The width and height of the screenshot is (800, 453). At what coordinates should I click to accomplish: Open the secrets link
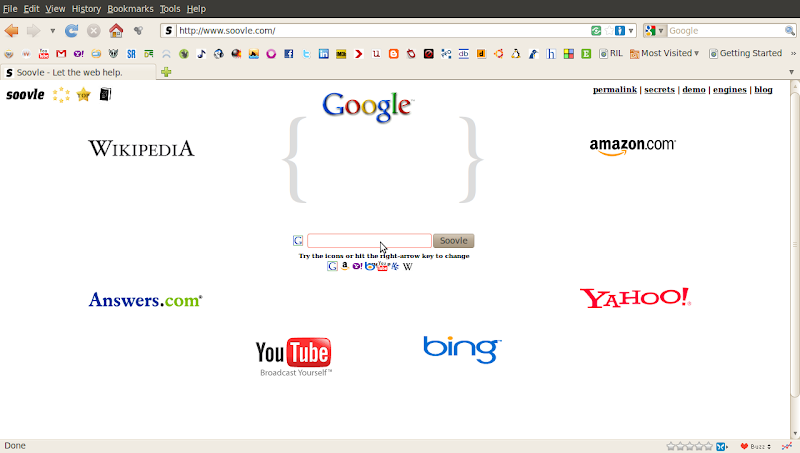659,90
